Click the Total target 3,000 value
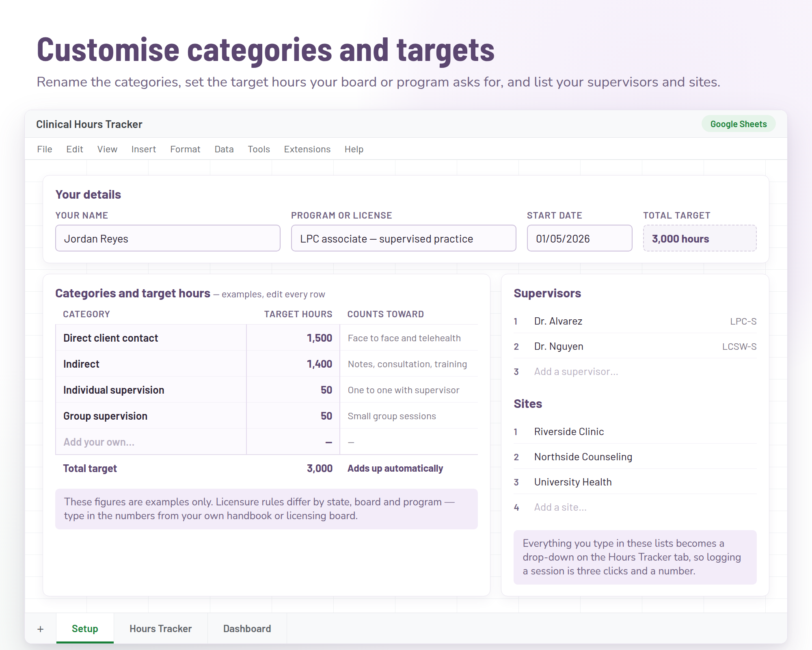This screenshot has width=812, height=650. click(x=320, y=468)
